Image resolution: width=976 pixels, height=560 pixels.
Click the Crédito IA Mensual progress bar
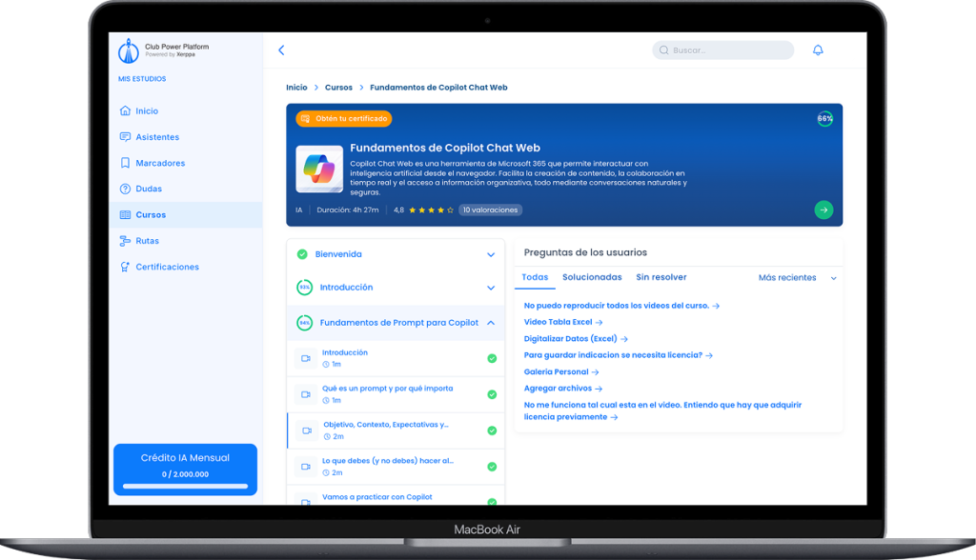coord(185,486)
